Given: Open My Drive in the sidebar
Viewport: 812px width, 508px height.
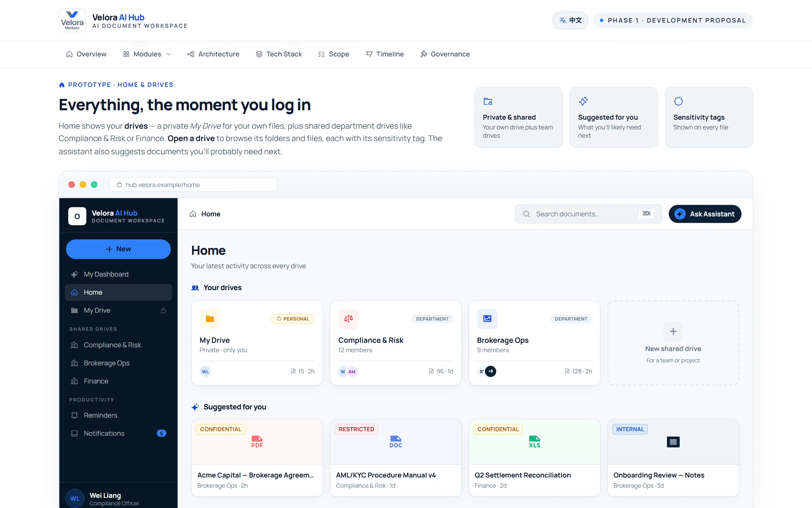Looking at the screenshot, I should click(118, 310).
